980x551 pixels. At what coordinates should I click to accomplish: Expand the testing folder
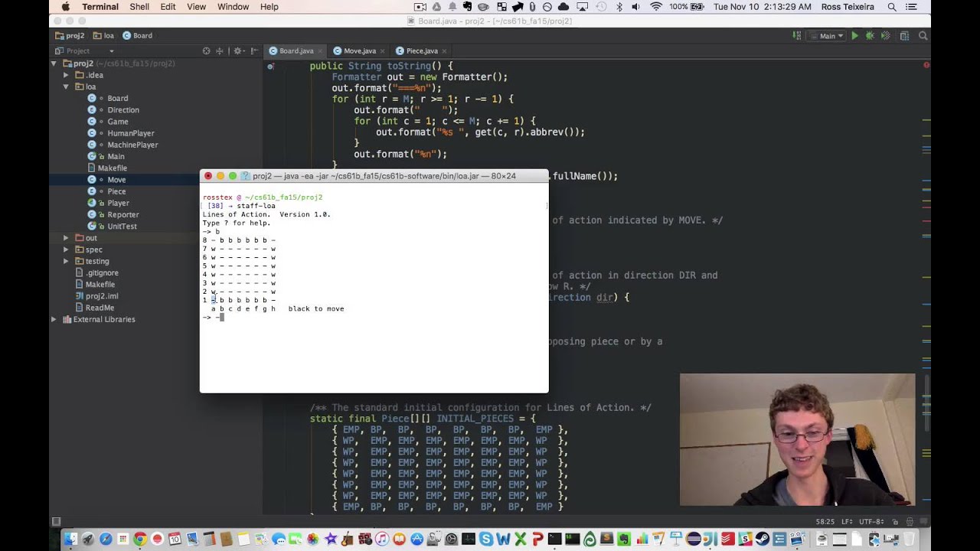click(66, 261)
